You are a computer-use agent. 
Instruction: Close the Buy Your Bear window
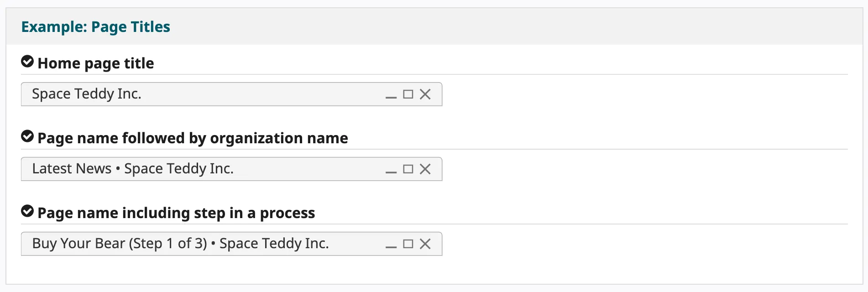coord(425,244)
